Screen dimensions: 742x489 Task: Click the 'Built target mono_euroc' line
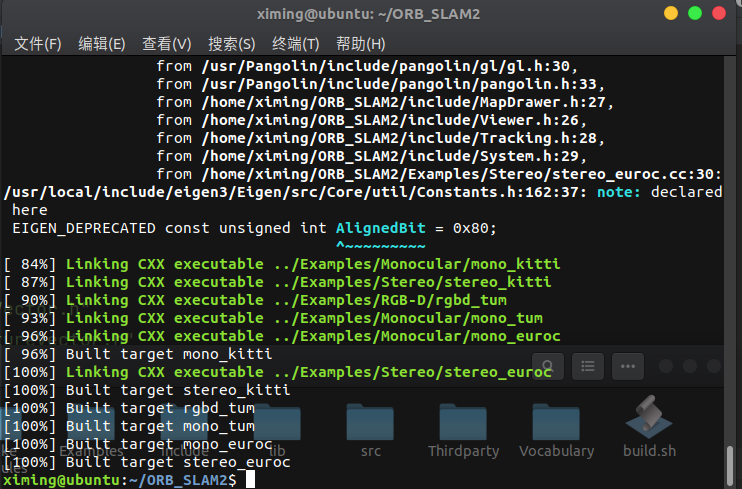coord(138,444)
